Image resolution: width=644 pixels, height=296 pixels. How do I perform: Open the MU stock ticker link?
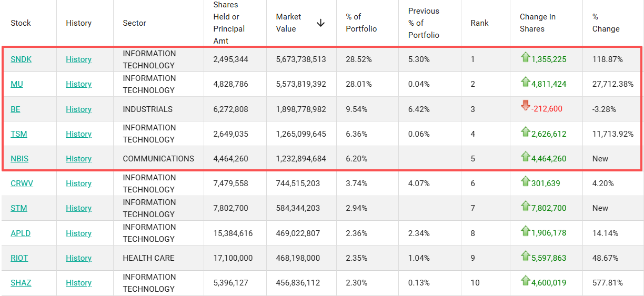pyautogui.click(x=17, y=84)
